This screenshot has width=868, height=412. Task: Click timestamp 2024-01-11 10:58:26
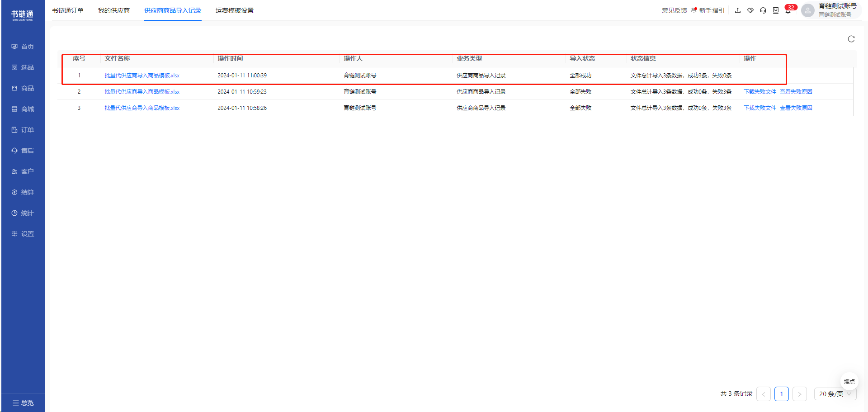point(242,108)
